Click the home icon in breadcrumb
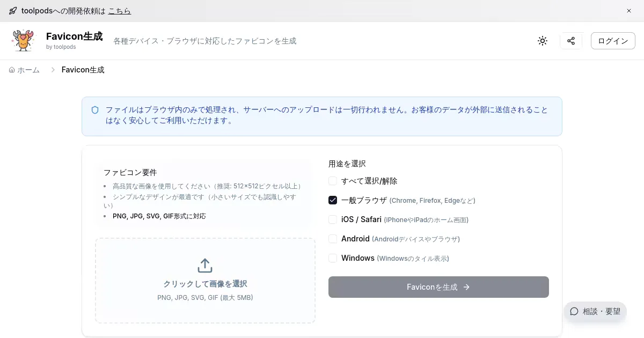Image resolution: width=644 pixels, height=338 pixels. coord(12,70)
